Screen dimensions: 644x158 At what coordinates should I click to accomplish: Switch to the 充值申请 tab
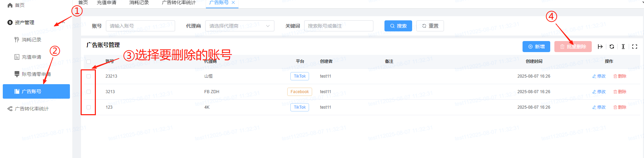tap(107, 2)
